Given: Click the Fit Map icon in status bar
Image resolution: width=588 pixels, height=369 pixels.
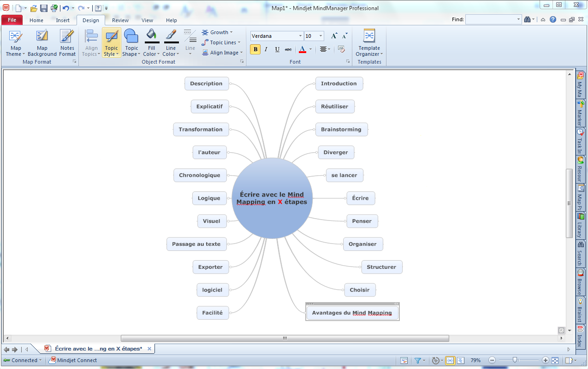Looking at the screenshot, I should click(x=555, y=360).
